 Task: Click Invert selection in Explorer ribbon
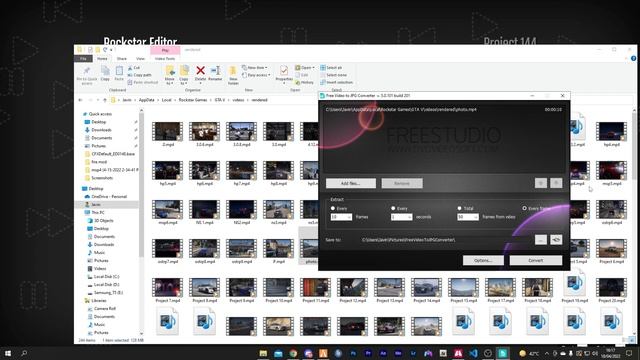pos(336,82)
